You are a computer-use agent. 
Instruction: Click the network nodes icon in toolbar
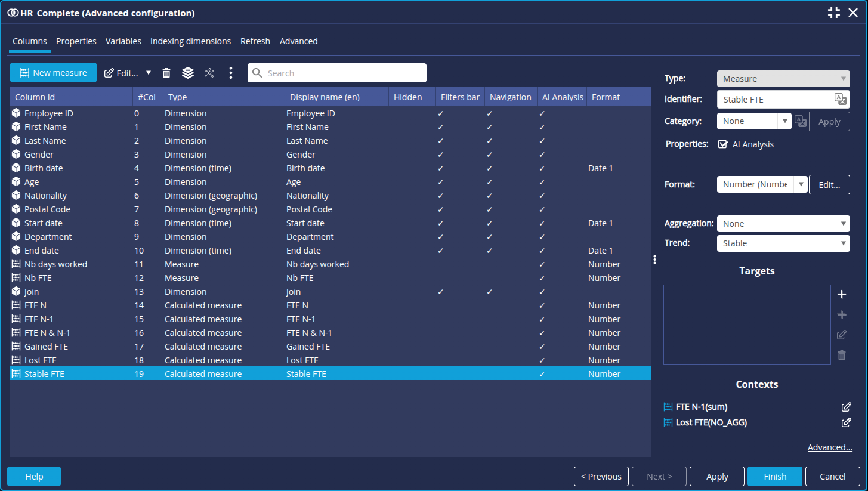click(209, 73)
